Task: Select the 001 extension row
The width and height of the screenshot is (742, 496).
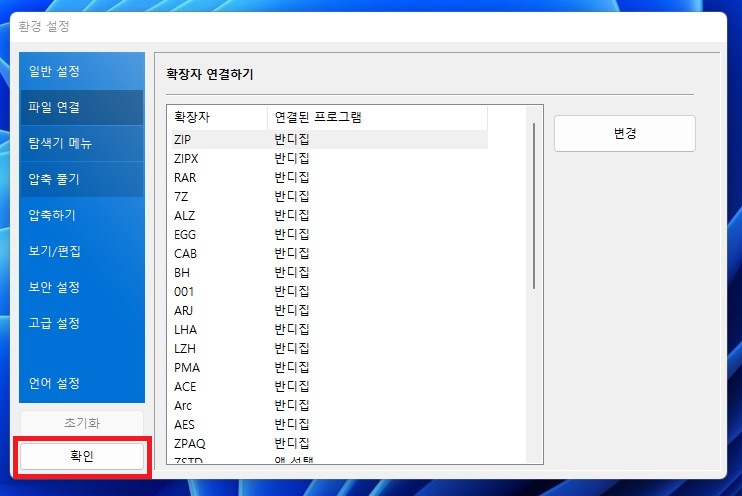Action: point(330,292)
